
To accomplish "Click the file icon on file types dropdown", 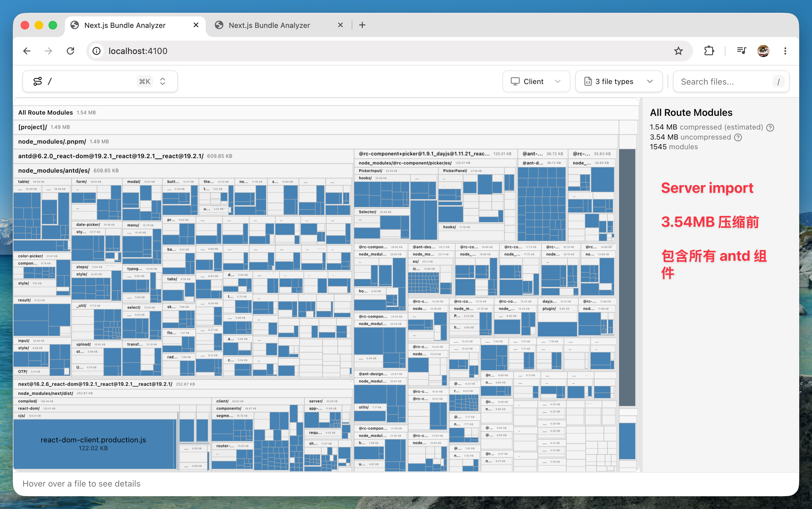I will coord(588,82).
